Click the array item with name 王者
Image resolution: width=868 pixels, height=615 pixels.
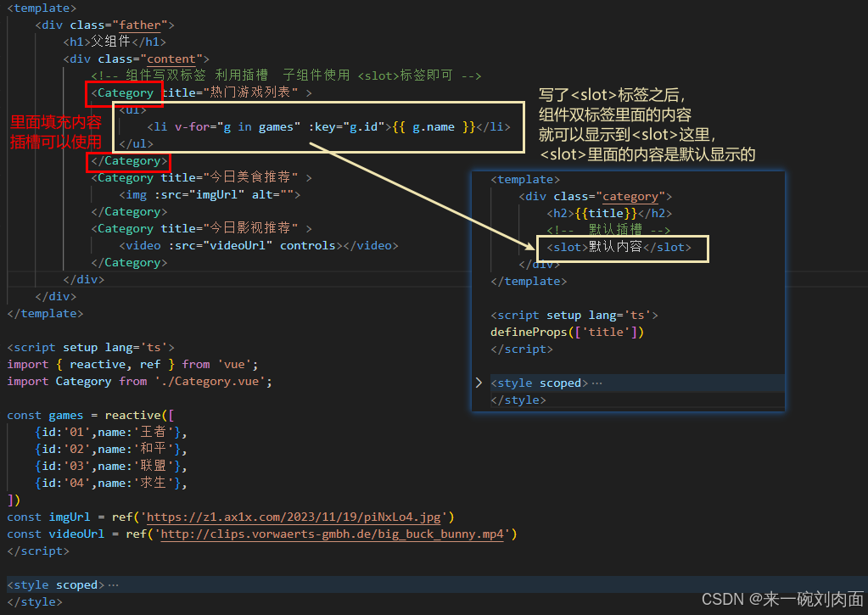(111, 433)
